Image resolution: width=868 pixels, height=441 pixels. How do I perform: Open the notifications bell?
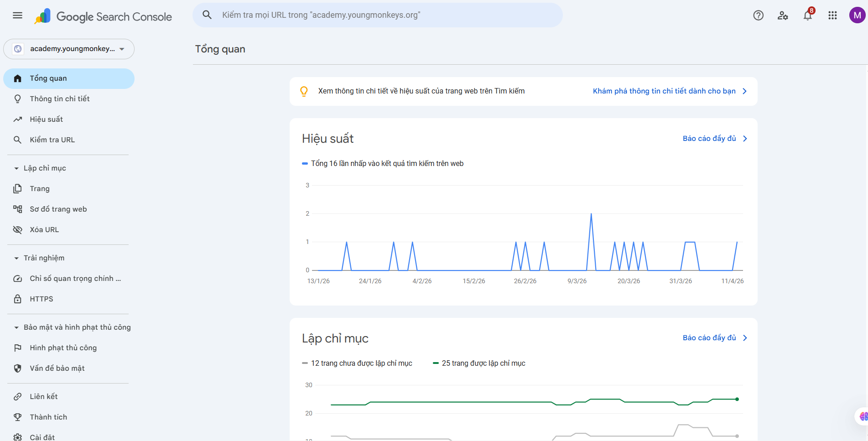(807, 16)
